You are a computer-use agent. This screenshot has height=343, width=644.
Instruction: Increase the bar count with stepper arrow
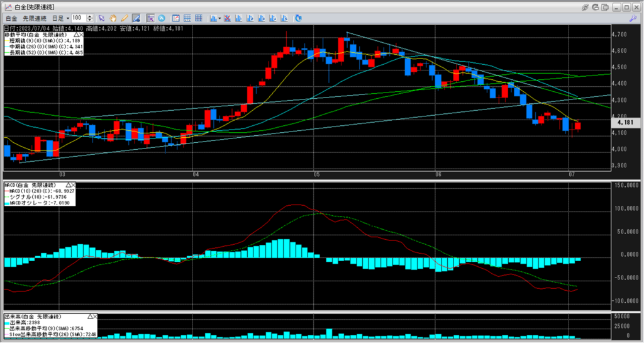(92, 16)
